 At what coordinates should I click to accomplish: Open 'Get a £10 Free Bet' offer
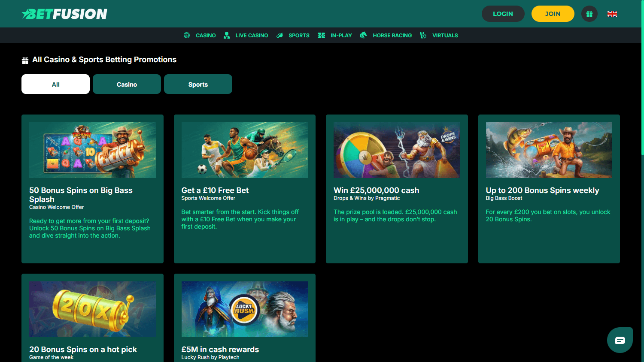pyautogui.click(x=215, y=190)
